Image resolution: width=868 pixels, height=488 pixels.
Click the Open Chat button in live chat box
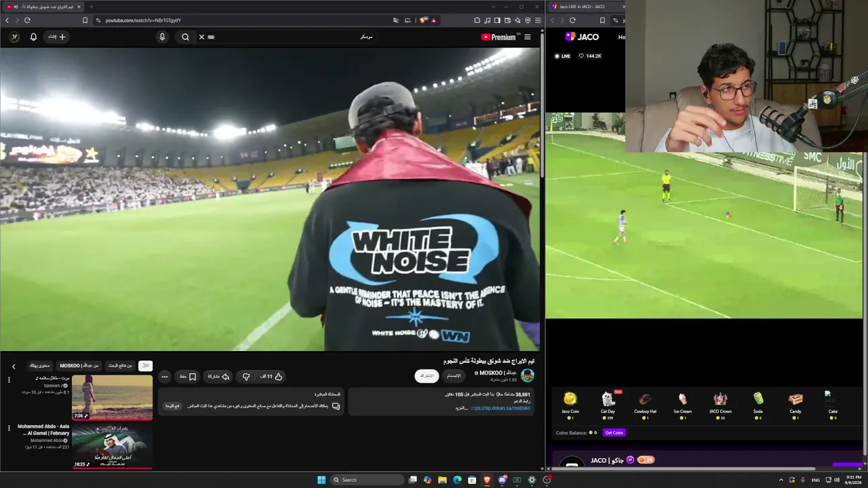[x=173, y=406]
